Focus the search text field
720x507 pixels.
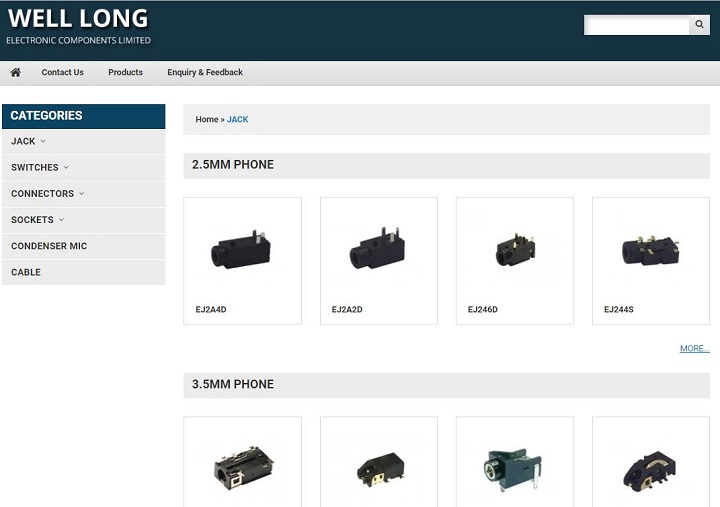coord(636,24)
